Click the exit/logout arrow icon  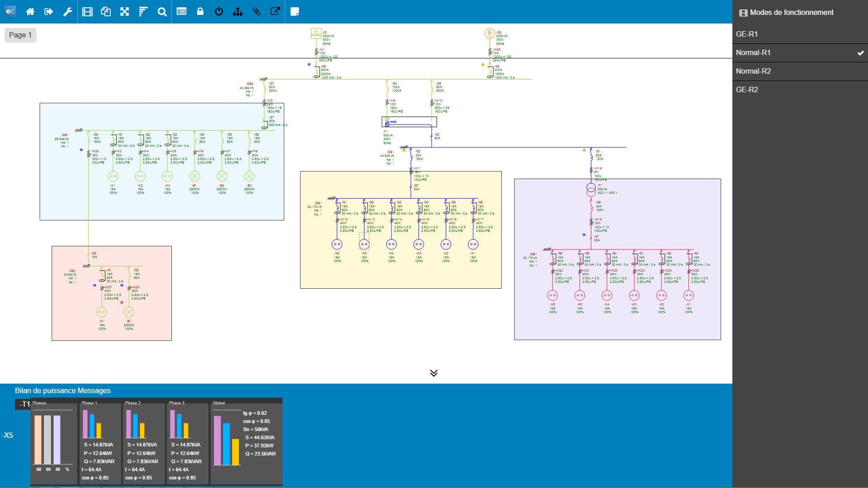pyautogui.click(x=49, y=12)
